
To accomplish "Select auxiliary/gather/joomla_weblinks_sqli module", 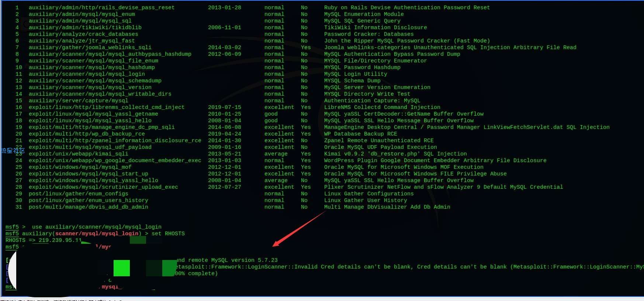I will pos(90,47).
